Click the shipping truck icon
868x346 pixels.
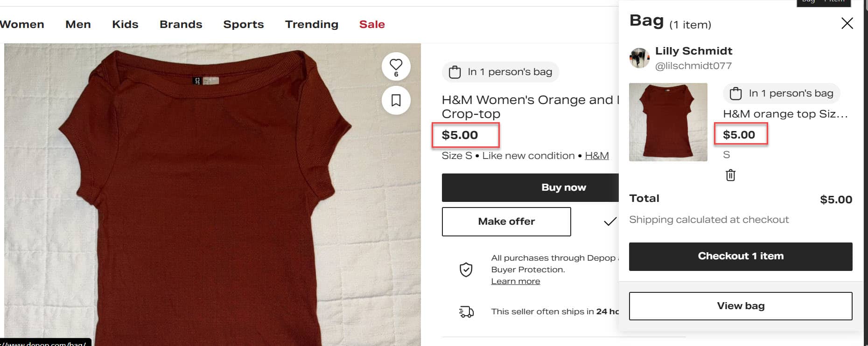click(466, 311)
